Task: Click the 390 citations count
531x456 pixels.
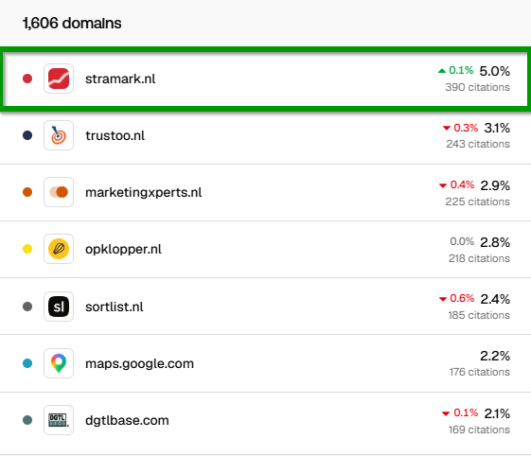Action: (477, 87)
